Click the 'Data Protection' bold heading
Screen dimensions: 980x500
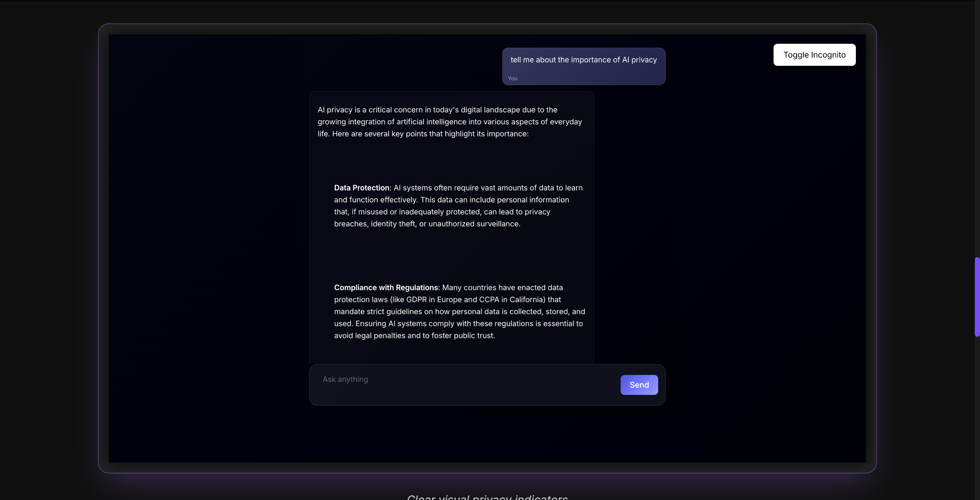[361, 188]
